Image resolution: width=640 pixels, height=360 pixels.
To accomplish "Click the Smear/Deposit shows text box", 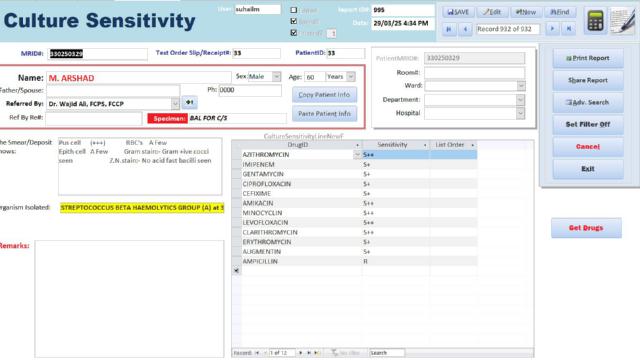I will click(140, 166).
